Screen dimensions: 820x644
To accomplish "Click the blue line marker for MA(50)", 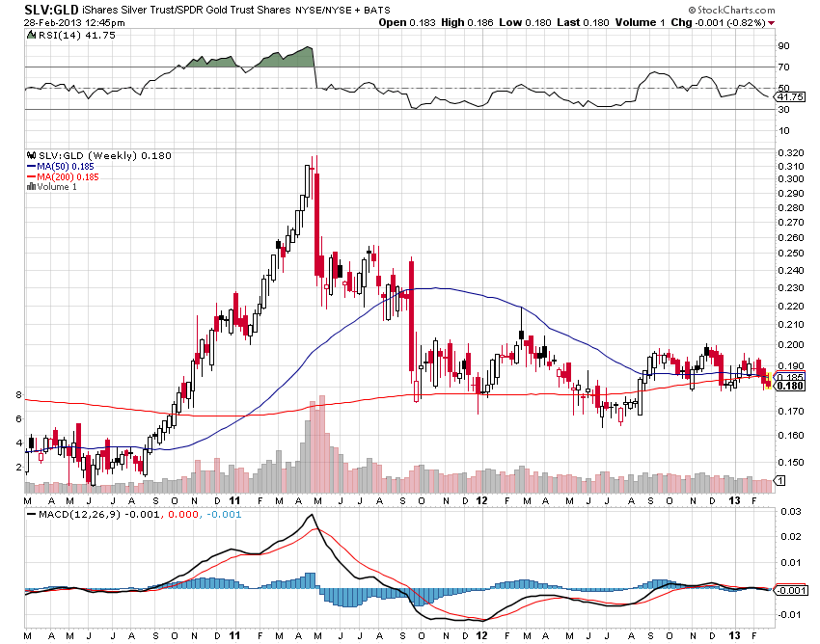I will click(31, 167).
